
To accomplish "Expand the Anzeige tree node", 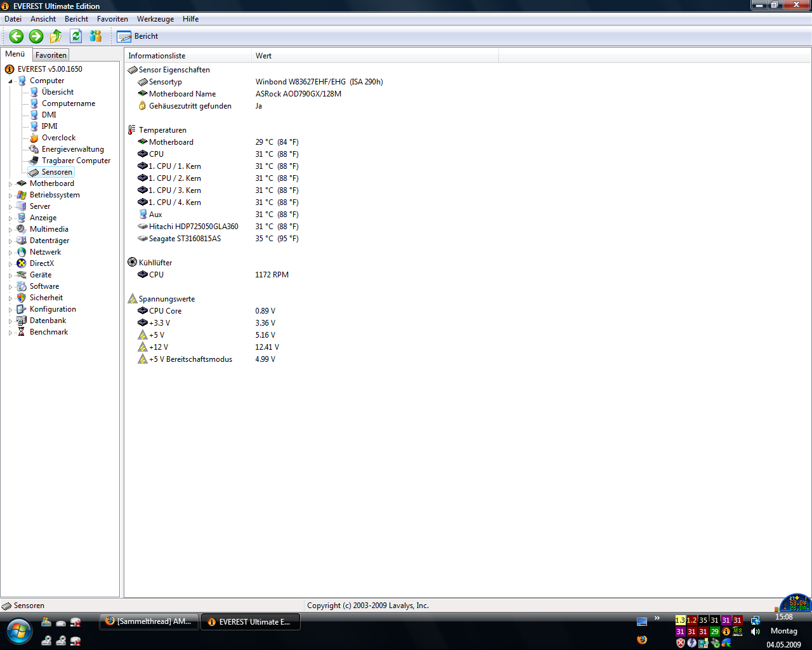I will pyautogui.click(x=10, y=218).
